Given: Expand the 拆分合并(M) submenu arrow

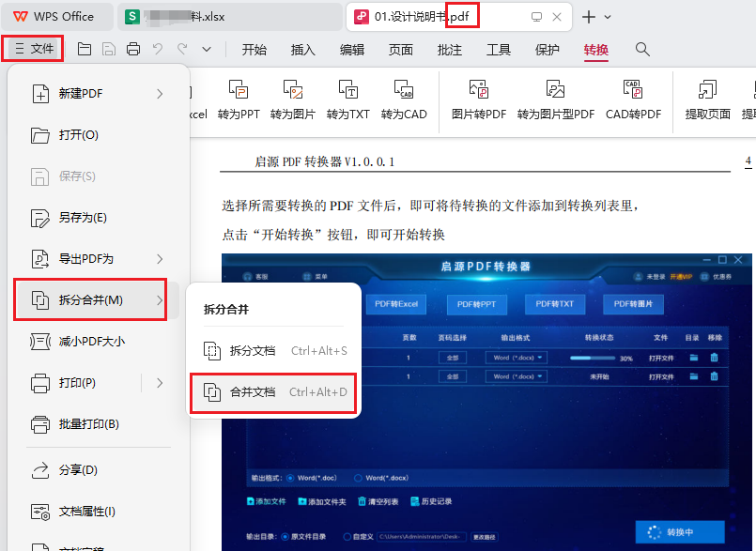Looking at the screenshot, I should (x=160, y=300).
